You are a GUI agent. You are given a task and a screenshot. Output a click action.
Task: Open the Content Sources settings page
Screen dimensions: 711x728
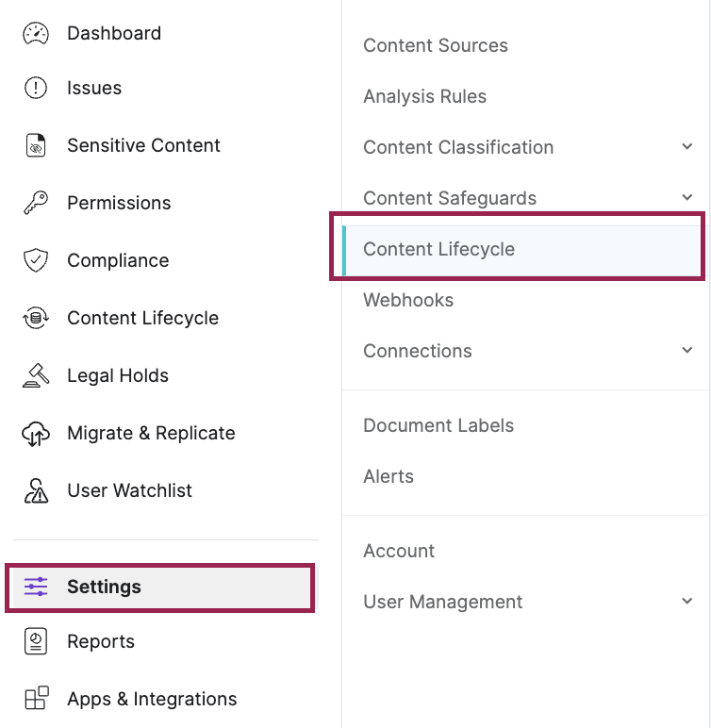click(x=435, y=45)
